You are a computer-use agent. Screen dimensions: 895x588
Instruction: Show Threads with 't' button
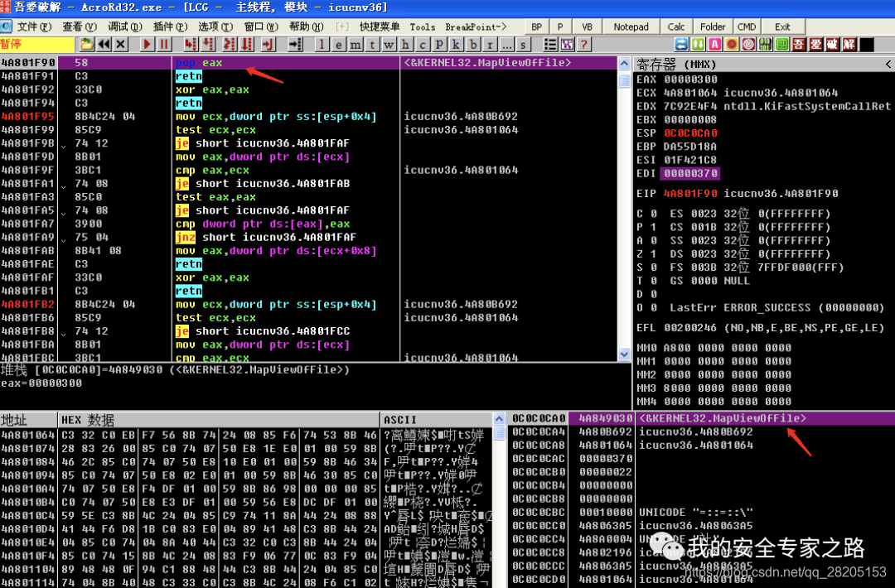click(372, 44)
